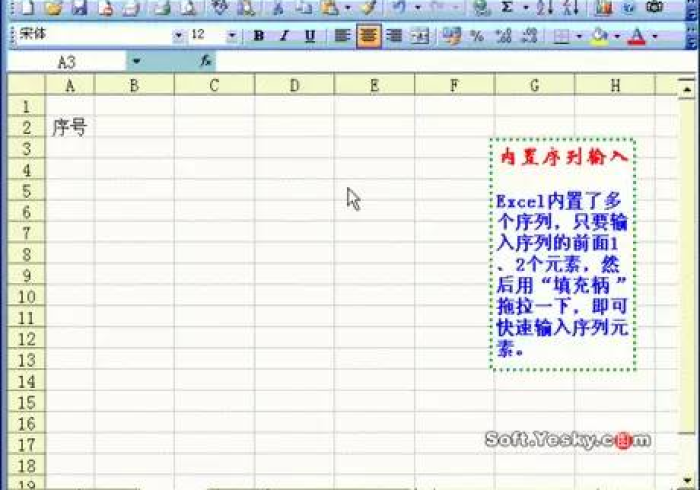The image size is (700, 490).
Task: Toggle Underline formatting
Action: pos(309,36)
